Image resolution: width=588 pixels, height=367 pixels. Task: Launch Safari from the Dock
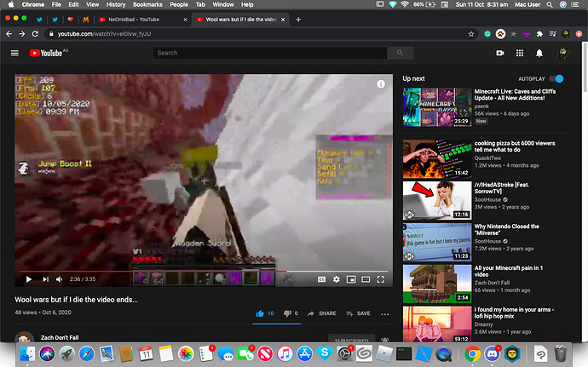(86, 353)
